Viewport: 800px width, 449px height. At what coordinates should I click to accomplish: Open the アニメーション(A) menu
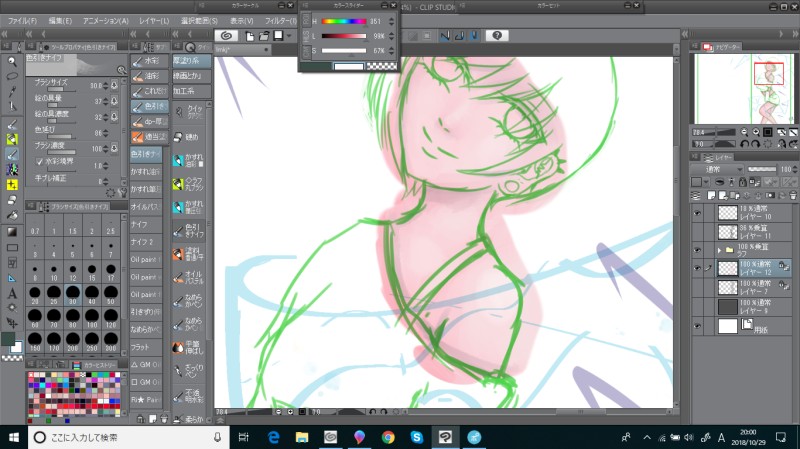[x=106, y=21]
